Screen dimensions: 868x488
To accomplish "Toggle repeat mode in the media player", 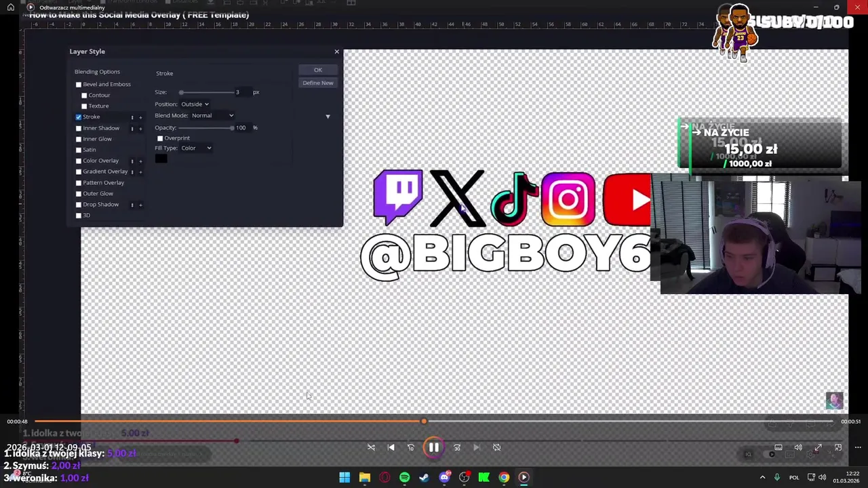I will pyautogui.click(x=496, y=447).
